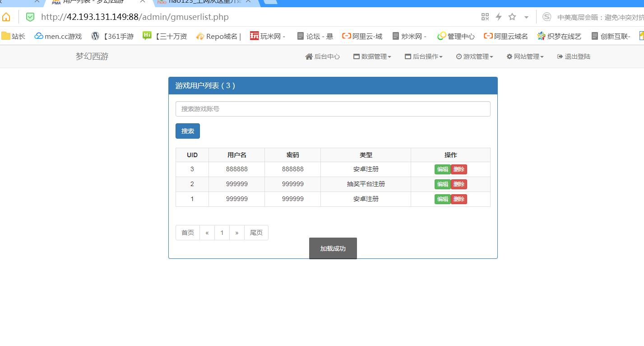Open the QR code icon in address bar
Image resolution: width=644 pixels, height=346 pixels.
click(x=485, y=17)
